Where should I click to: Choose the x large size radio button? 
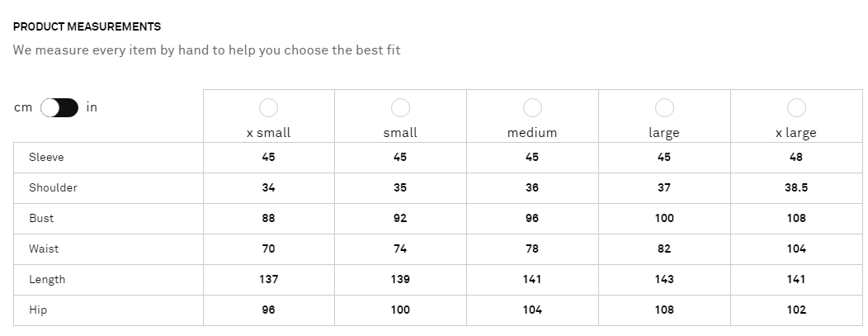[x=796, y=108]
